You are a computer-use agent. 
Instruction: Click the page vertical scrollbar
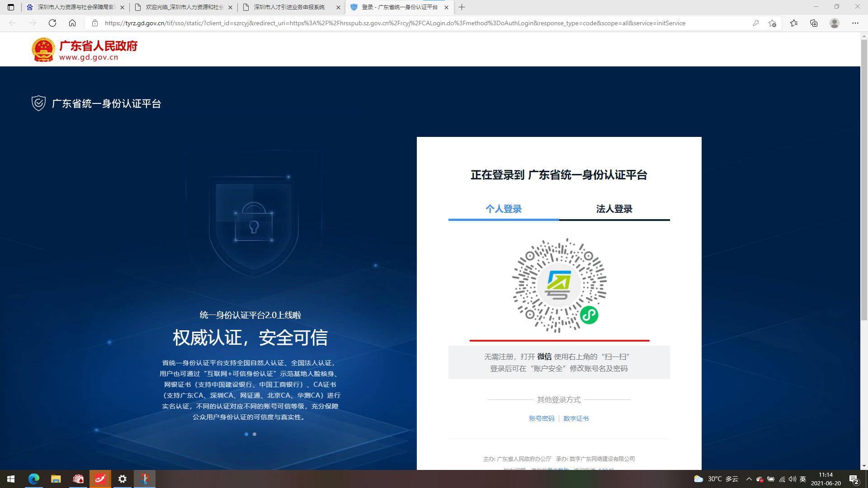(x=864, y=181)
